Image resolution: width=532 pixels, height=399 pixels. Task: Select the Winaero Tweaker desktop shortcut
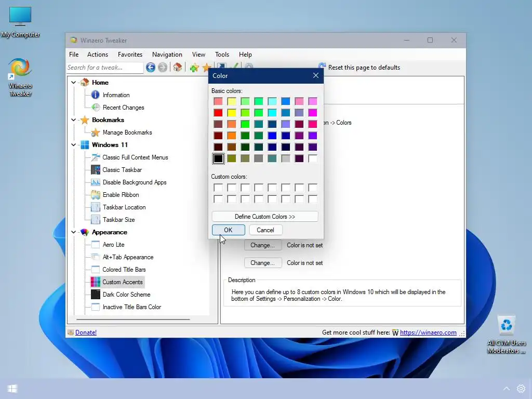[x=20, y=77]
